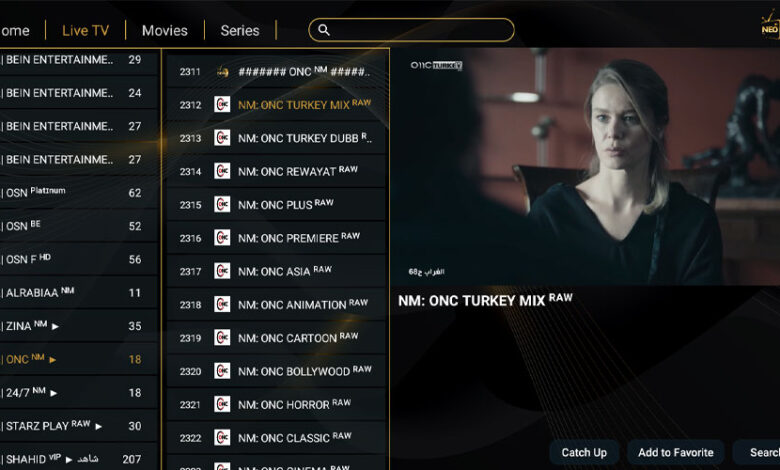Switch to the Movies tab

165,31
